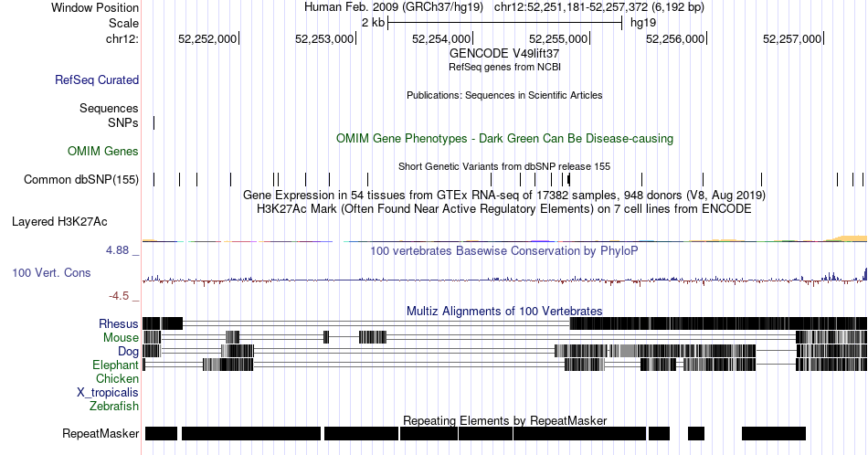Screen dimensions: 868x455
Task: Open the RefSeq genes from NCBI title
Action: 504,67
